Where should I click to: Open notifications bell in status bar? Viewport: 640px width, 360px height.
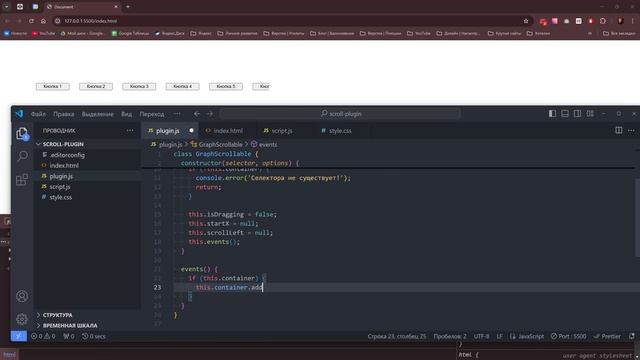[x=632, y=336]
